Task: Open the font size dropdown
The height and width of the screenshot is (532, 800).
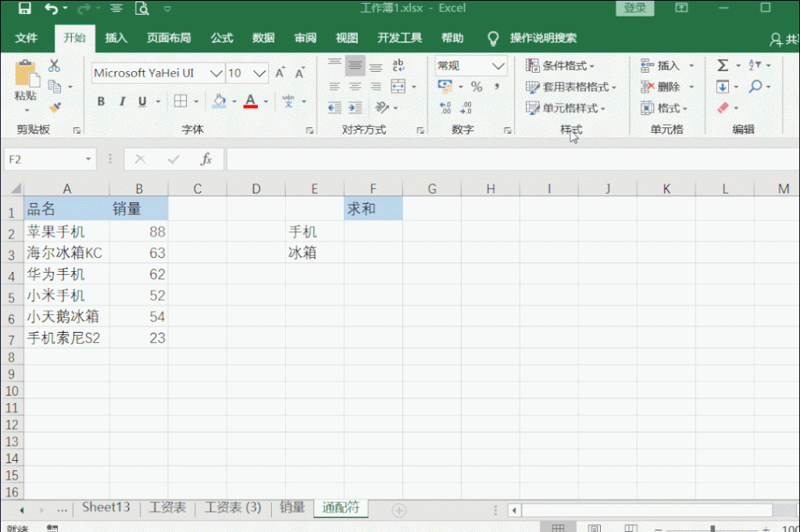Action: coord(259,73)
